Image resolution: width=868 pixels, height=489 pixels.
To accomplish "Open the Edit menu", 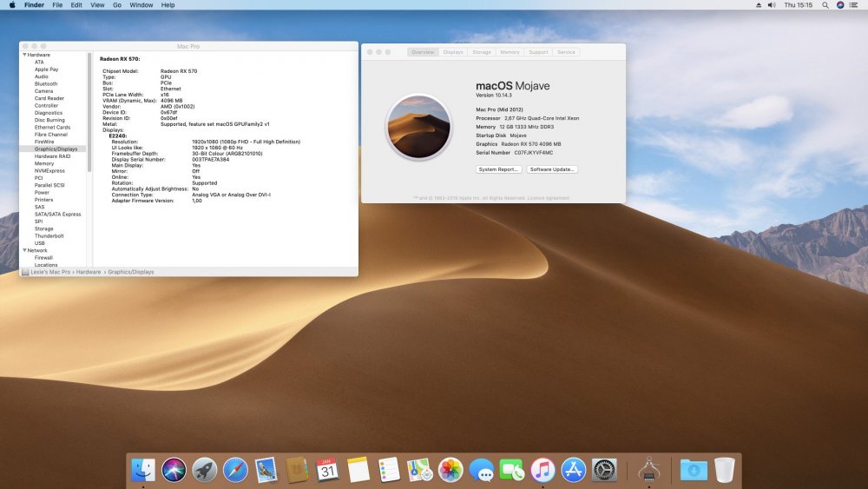I will [76, 5].
